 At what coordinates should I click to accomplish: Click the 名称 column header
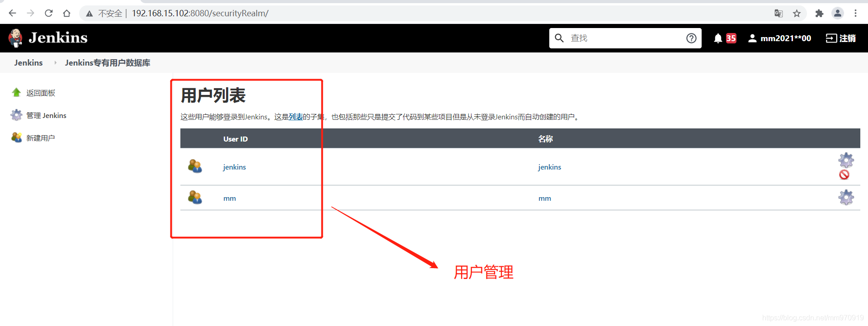click(x=546, y=139)
